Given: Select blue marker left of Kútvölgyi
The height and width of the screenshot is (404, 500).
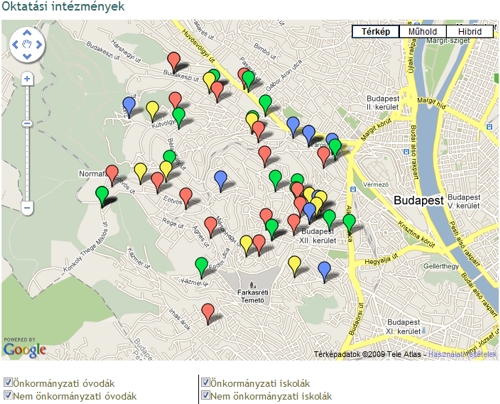Looking at the screenshot, I should (129, 105).
